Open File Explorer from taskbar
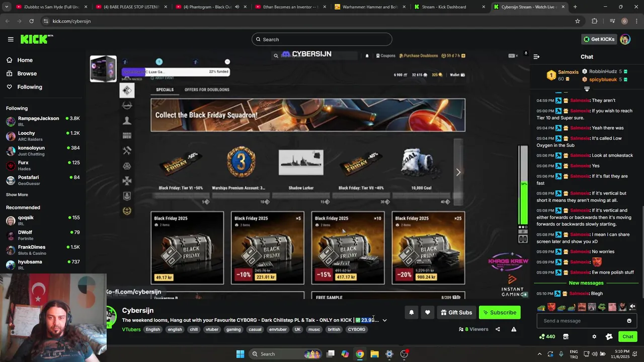 pos(374,354)
